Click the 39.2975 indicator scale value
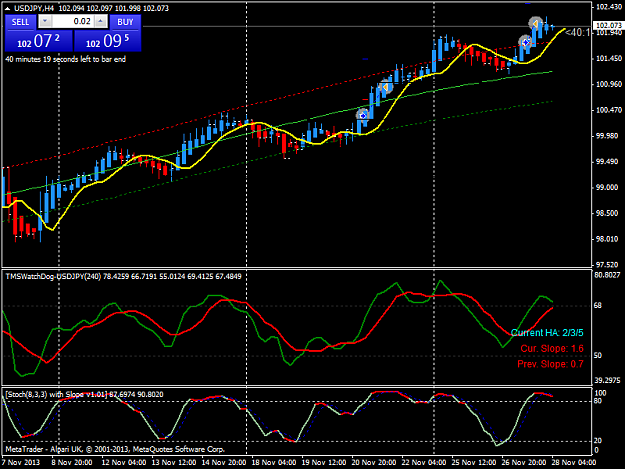Screen dimensions: 625x469 tap(607, 380)
